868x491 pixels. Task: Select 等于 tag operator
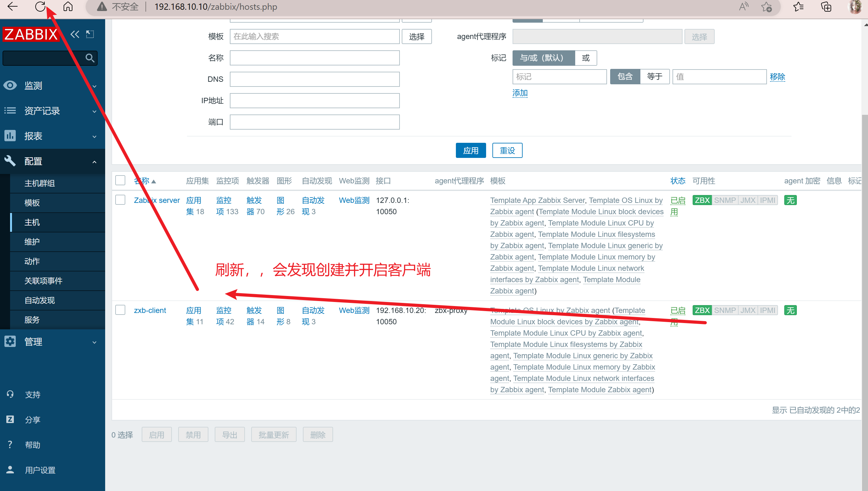pos(655,76)
